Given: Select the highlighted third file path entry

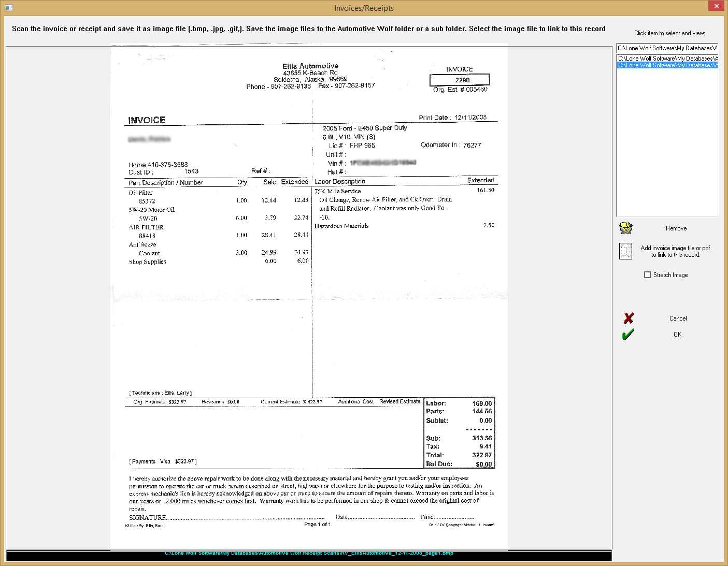Looking at the screenshot, I should click(x=667, y=65).
